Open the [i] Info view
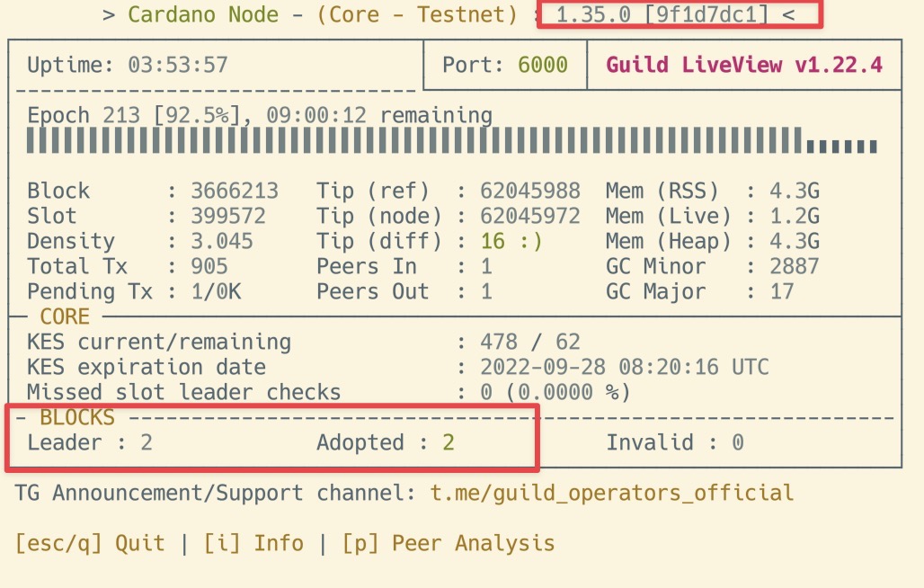This screenshot has width=924, height=588. click(x=253, y=543)
